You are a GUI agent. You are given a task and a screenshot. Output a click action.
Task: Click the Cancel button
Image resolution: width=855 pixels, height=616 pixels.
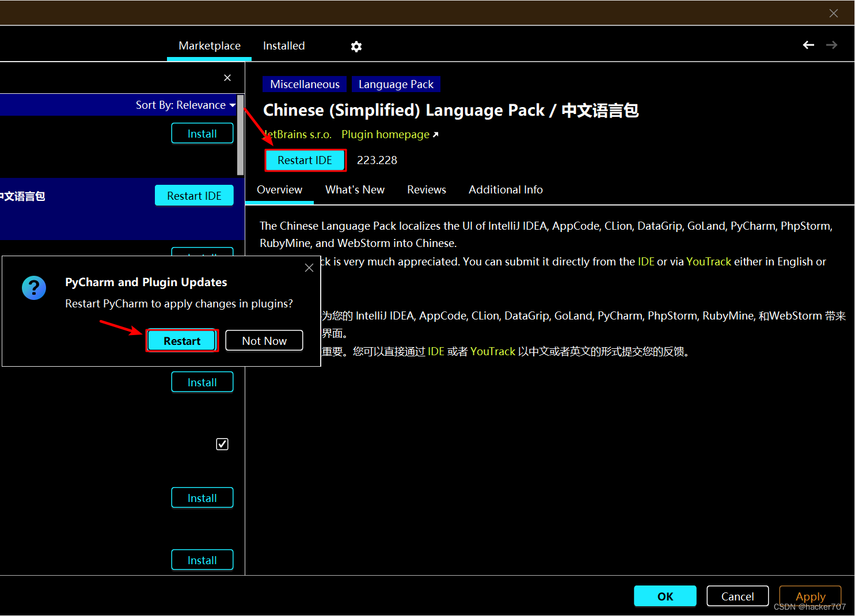point(738,596)
